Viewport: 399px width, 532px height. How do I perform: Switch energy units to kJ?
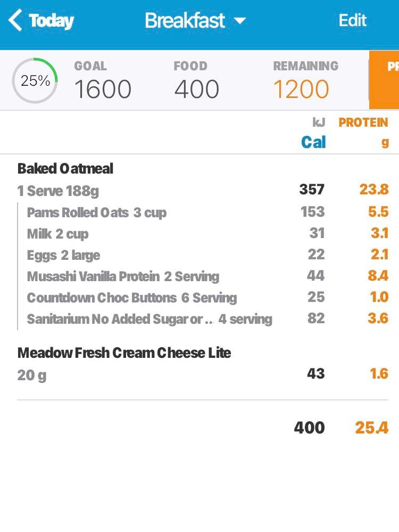319,122
